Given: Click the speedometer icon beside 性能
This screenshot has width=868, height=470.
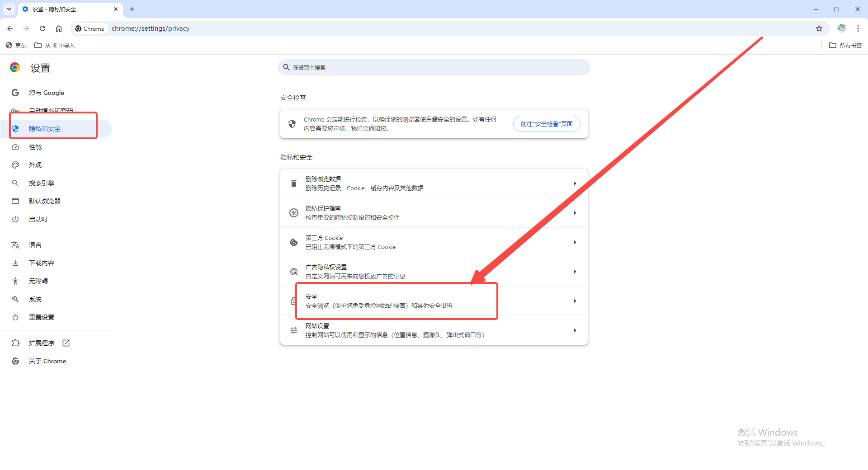Looking at the screenshot, I should pos(15,147).
